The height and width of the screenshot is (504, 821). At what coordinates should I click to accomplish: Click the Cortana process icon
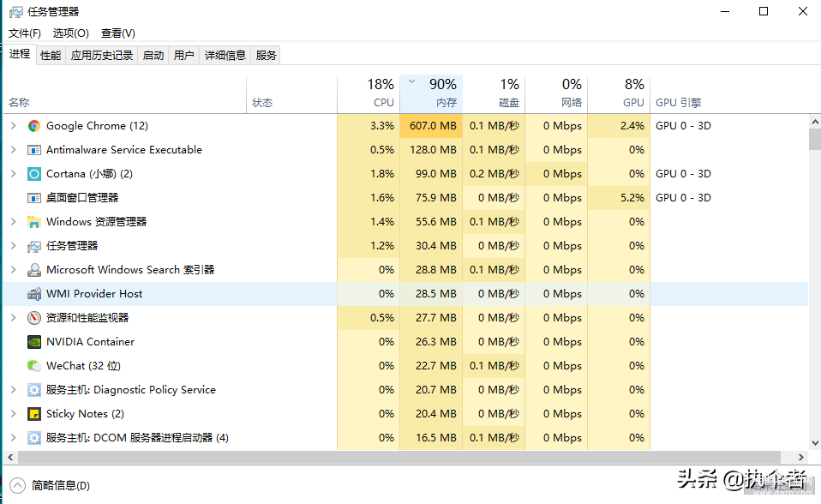pos(34,174)
